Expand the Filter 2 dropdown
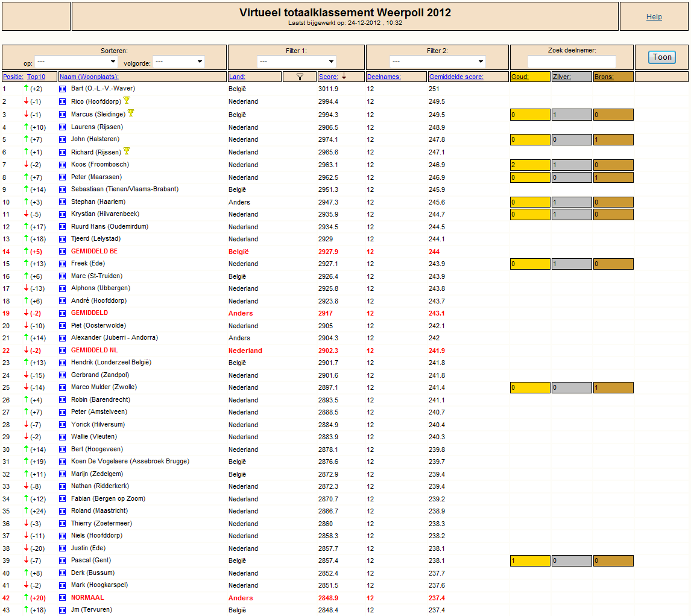 [x=438, y=62]
